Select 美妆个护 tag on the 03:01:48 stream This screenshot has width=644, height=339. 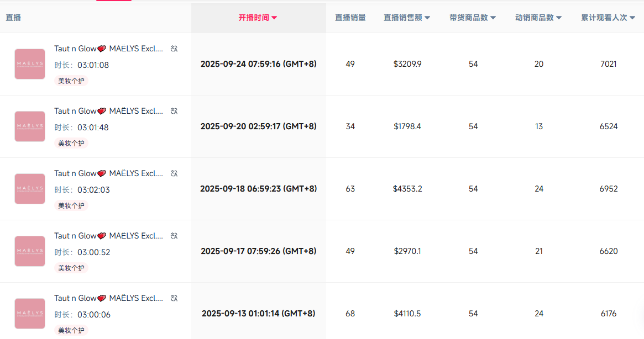coord(71,143)
